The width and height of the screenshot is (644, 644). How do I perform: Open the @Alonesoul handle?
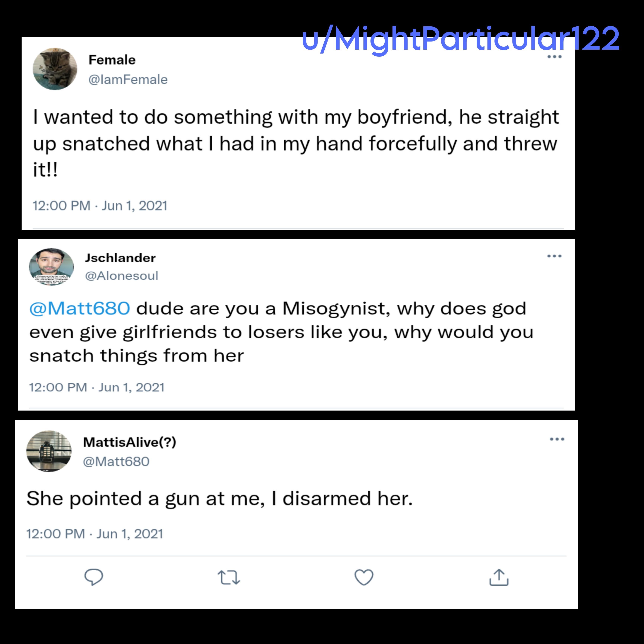pos(121,276)
